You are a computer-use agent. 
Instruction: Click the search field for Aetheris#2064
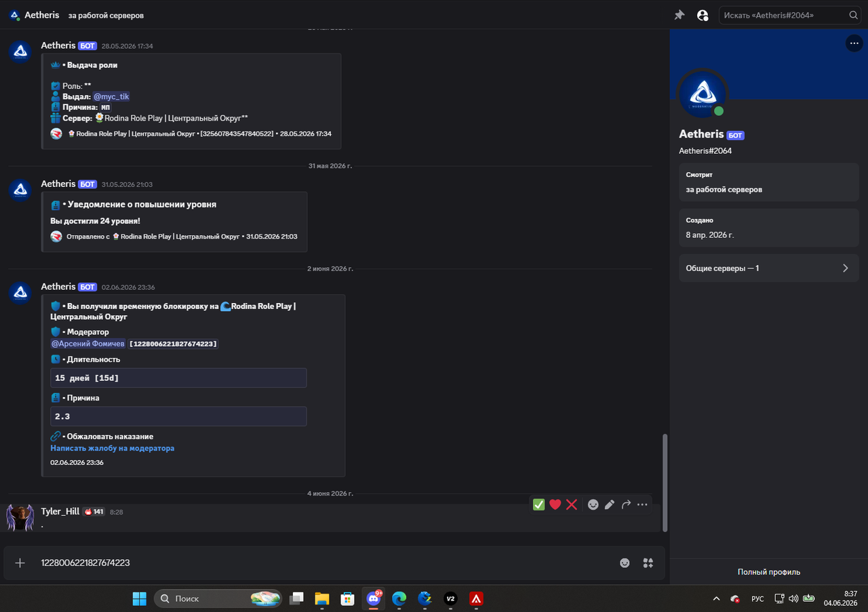789,15
